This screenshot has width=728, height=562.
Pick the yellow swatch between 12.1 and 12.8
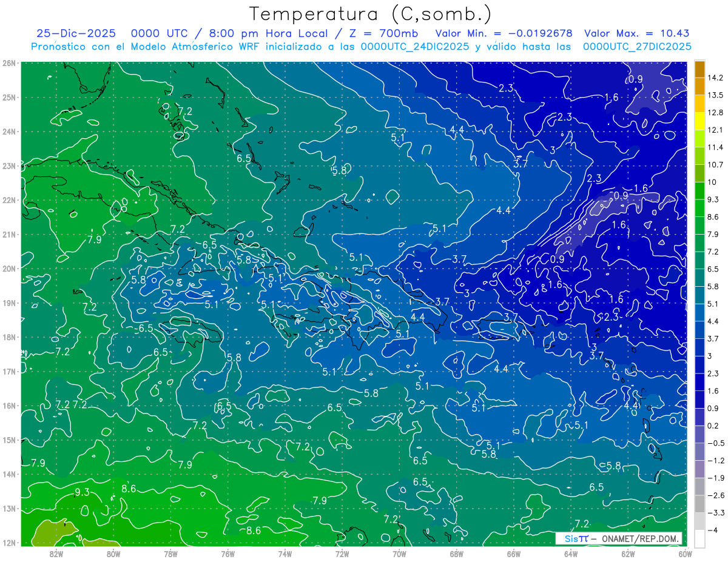point(699,122)
